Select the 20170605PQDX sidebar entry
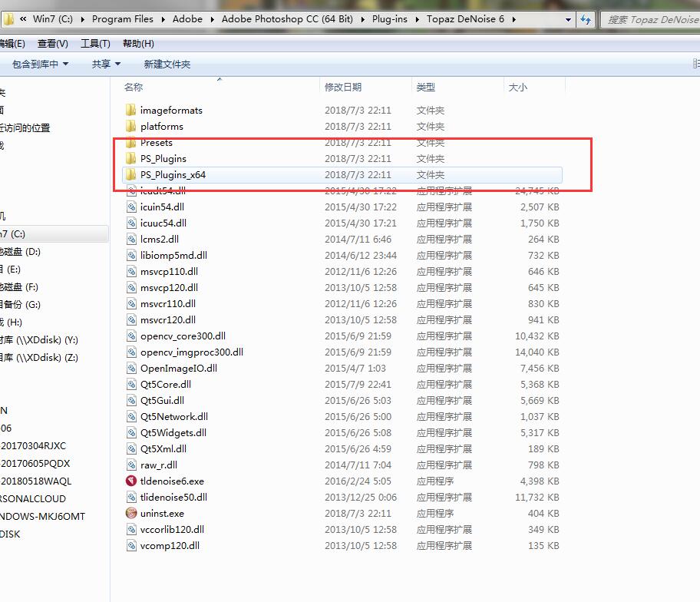The height and width of the screenshot is (602, 700). [x=35, y=463]
